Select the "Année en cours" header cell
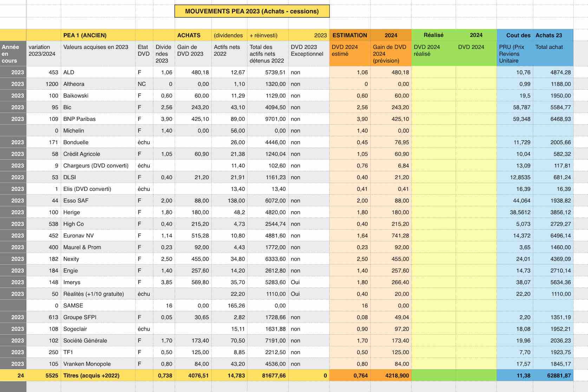The width and height of the screenshot is (588, 392). point(13,53)
